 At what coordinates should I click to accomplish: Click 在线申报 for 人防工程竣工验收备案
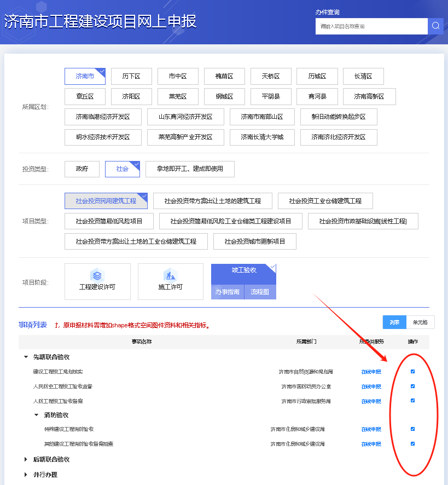click(371, 401)
